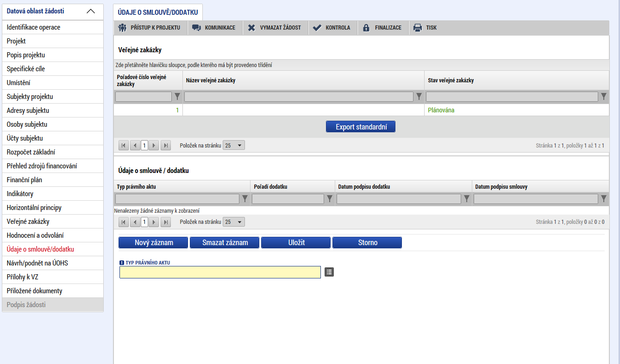Open Přístup k projektu toolbar item
Viewport: 620px width, 364px height.
pyautogui.click(x=150, y=28)
